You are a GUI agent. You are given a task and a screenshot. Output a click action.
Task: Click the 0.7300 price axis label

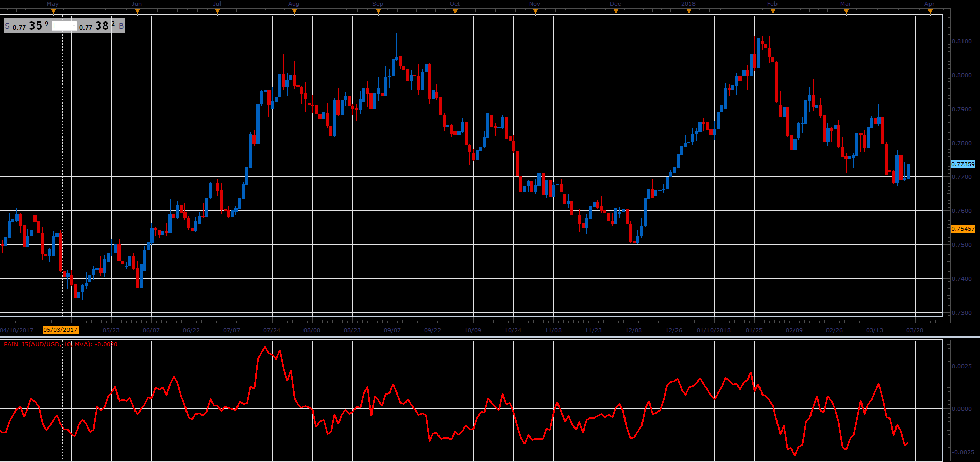[961, 313]
